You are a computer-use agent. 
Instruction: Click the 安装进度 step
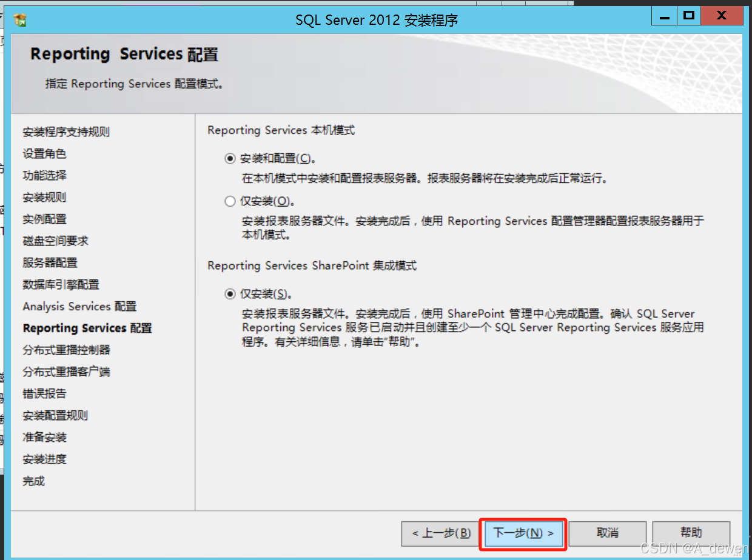44,459
